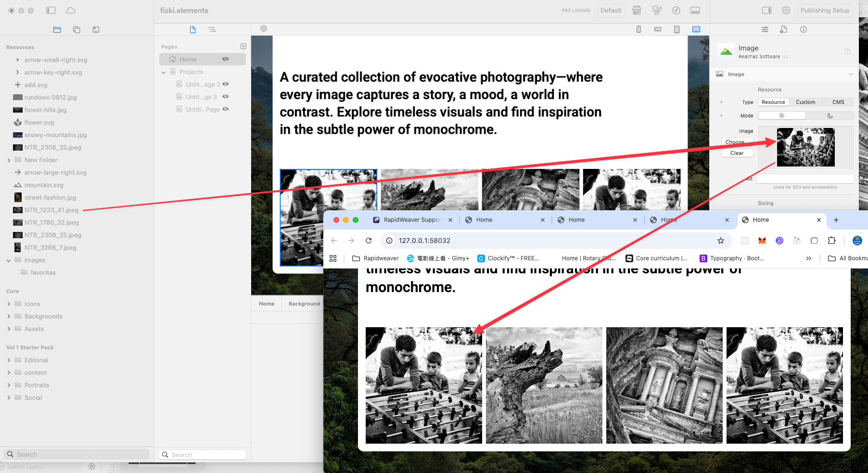Toggle visibility of Untit...age 2 page
This screenshot has height=473, width=868.
225,84
